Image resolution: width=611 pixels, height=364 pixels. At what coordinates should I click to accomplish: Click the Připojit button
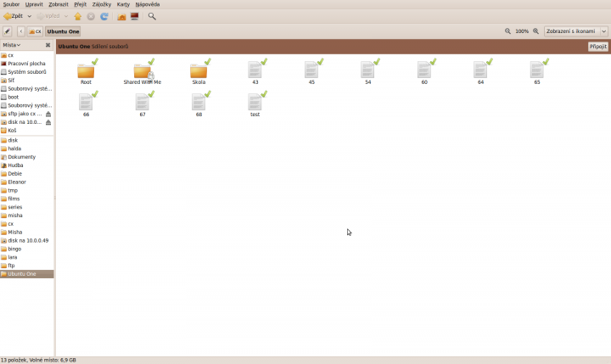[x=597, y=47]
